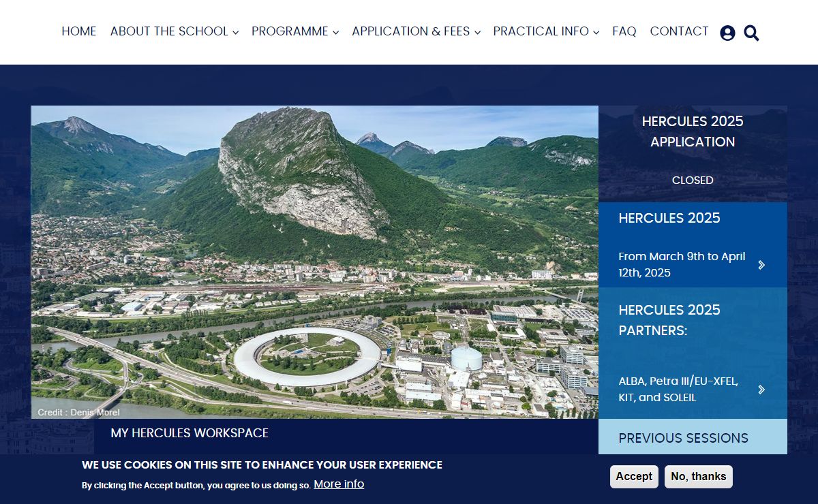Open the FAQ page
Viewport: 818px width, 504px height.
[x=624, y=31]
